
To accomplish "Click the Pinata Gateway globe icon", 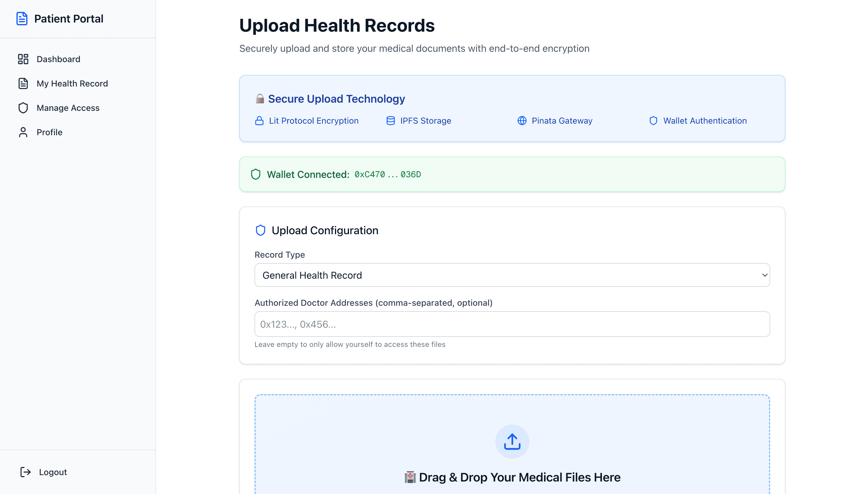I will coord(522,121).
